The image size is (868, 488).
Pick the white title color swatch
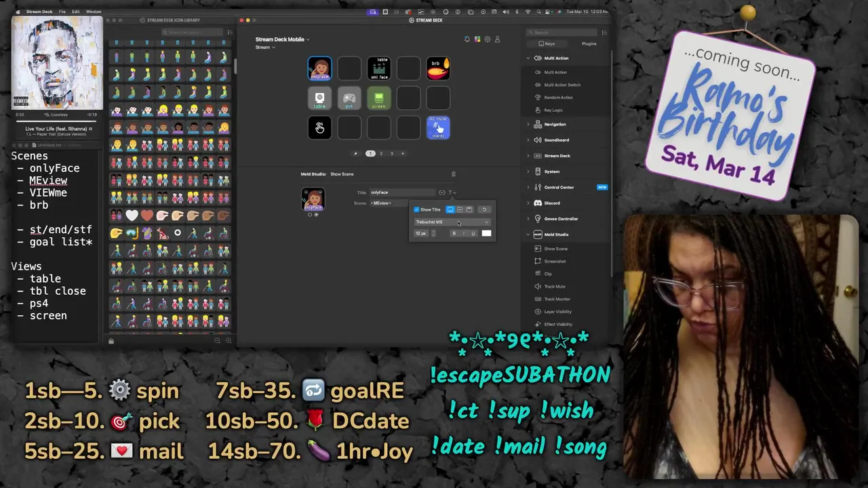click(x=486, y=233)
